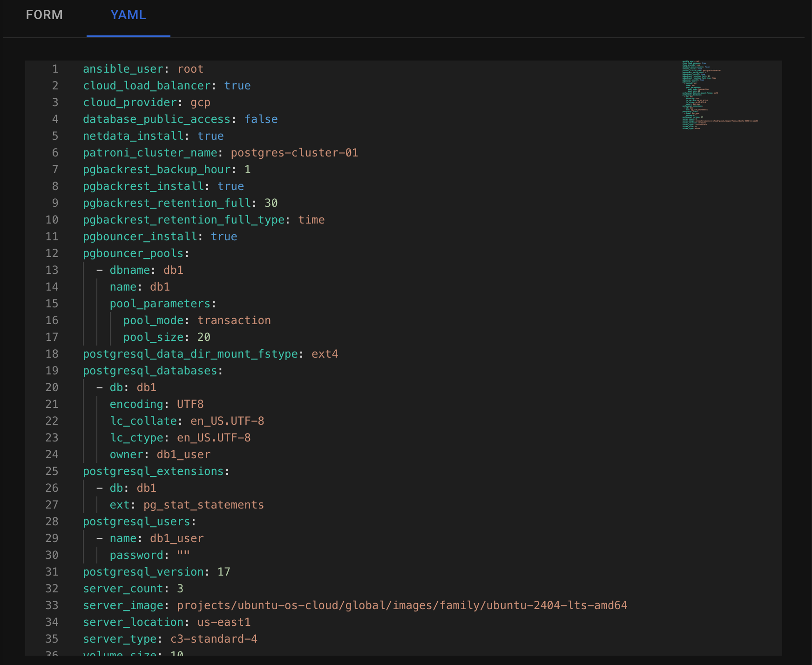Click the cloud_provider value gcp
The height and width of the screenshot is (665, 812).
click(200, 102)
